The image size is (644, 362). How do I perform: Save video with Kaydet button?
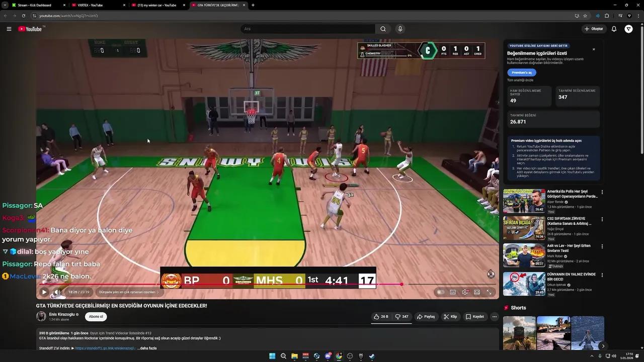475,317
